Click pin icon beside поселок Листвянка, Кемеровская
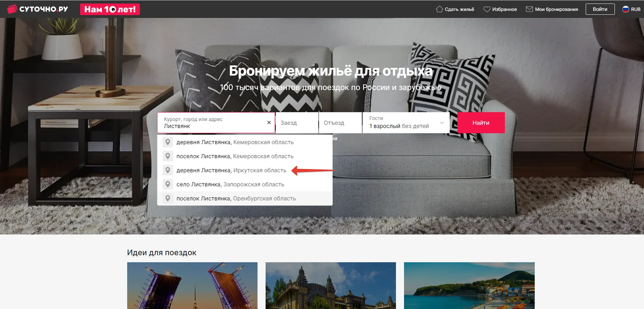This screenshot has width=644, height=309. point(168,156)
